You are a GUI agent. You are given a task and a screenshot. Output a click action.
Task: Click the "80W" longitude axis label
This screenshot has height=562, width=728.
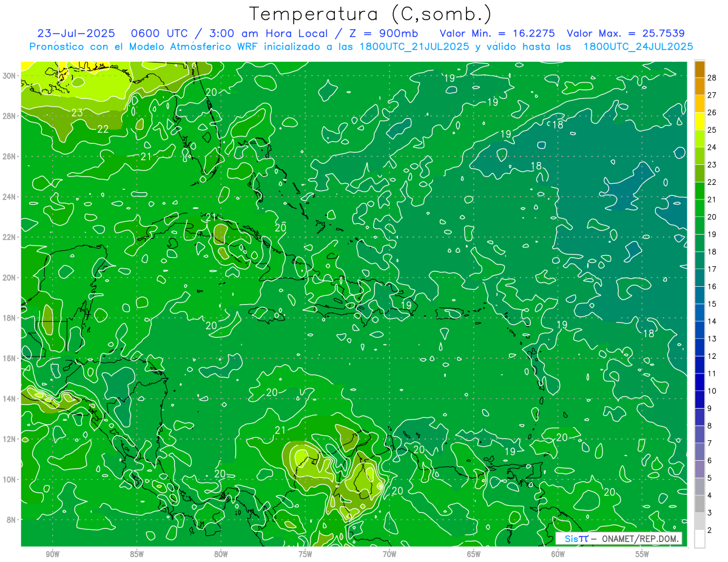(221, 555)
